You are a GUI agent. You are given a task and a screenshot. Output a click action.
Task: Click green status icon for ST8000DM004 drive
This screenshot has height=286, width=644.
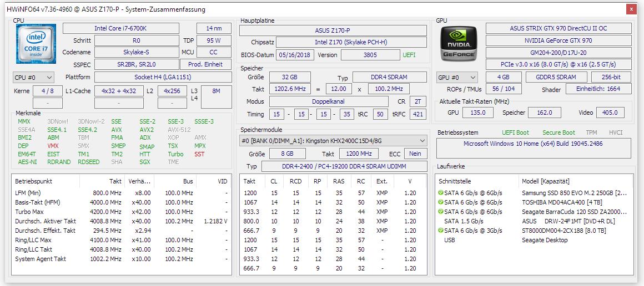pyautogui.click(x=441, y=231)
